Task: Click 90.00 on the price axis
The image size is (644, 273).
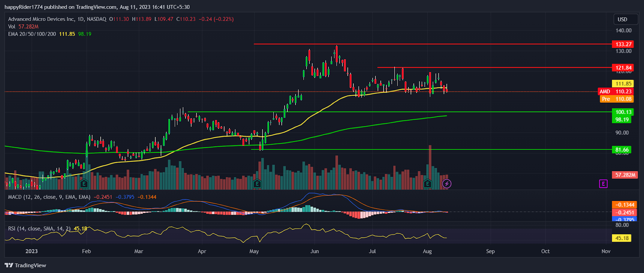Action: coord(622,133)
